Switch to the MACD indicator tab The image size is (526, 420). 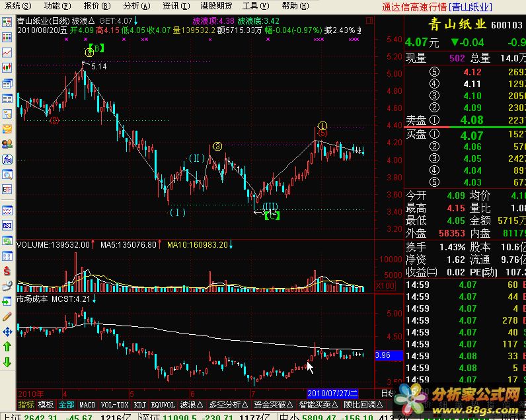pos(87,405)
